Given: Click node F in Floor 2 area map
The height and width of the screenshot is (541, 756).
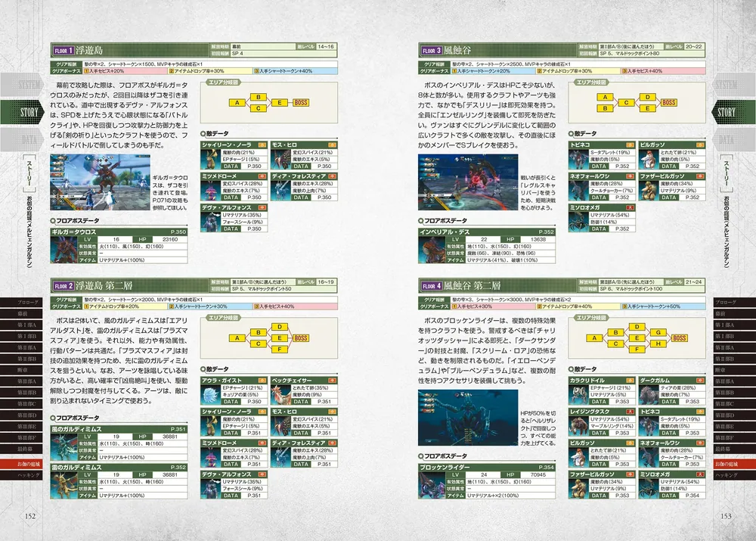Looking at the screenshot, I should 280,349.
